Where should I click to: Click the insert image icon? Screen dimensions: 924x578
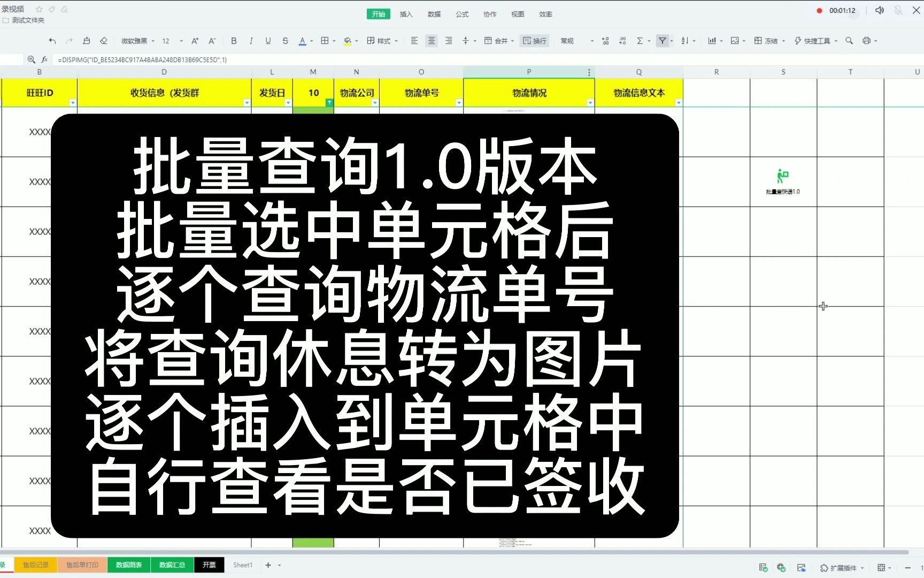[x=735, y=41]
